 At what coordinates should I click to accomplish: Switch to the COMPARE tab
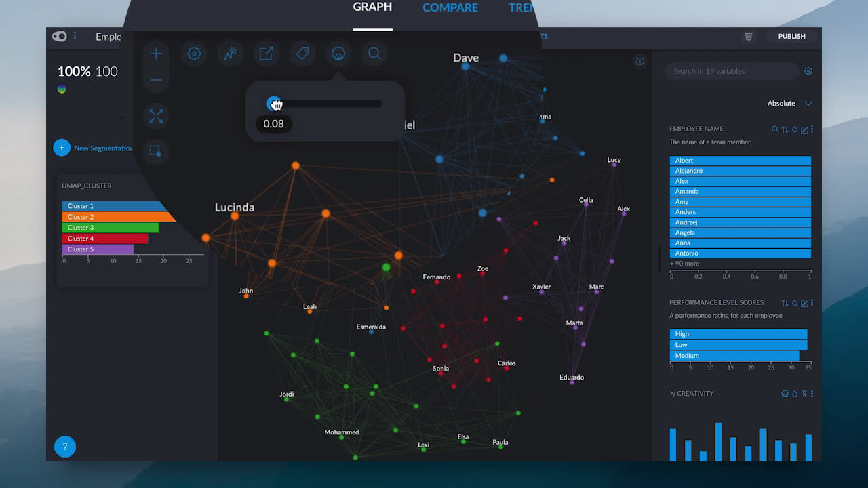click(x=450, y=7)
